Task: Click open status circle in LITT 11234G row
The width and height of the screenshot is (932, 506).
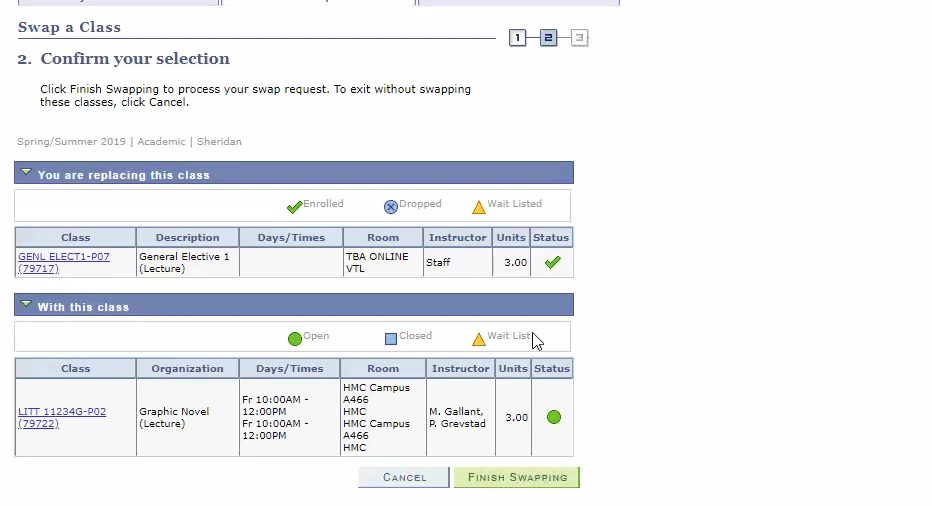Action: click(x=554, y=417)
